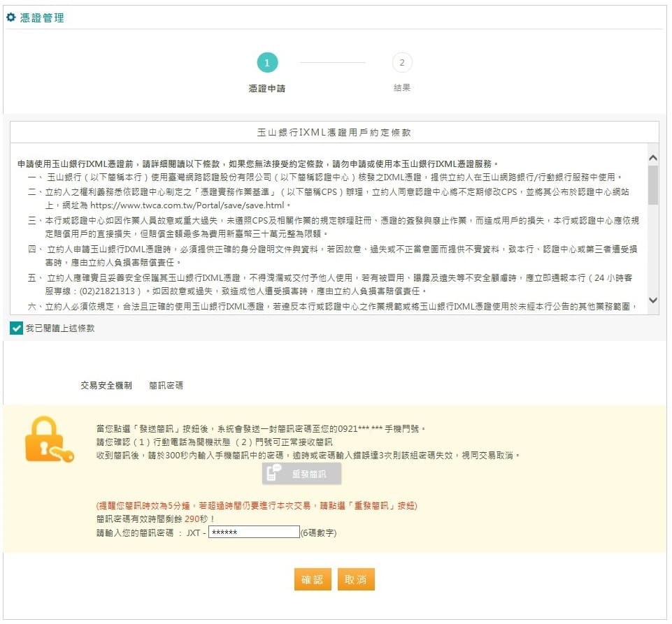
Task: Focus the SMS password input field
Action: coord(254,532)
